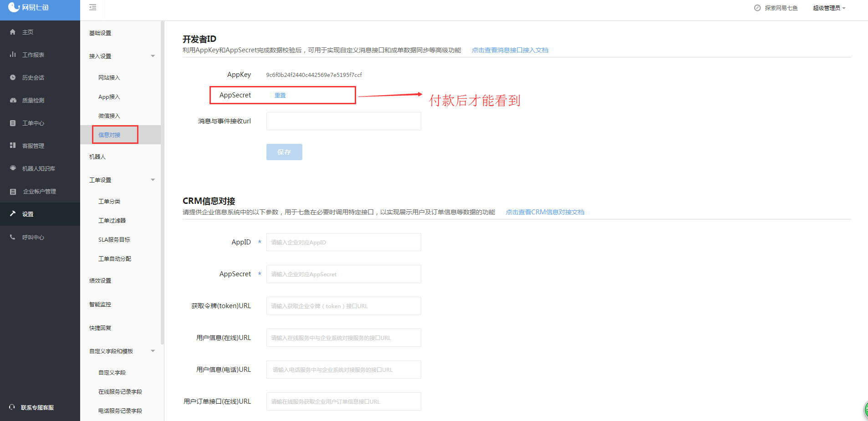The width and height of the screenshot is (868, 421).
Task: Collapse the 接入设置 section
Action: pyautogui.click(x=153, y=56)
